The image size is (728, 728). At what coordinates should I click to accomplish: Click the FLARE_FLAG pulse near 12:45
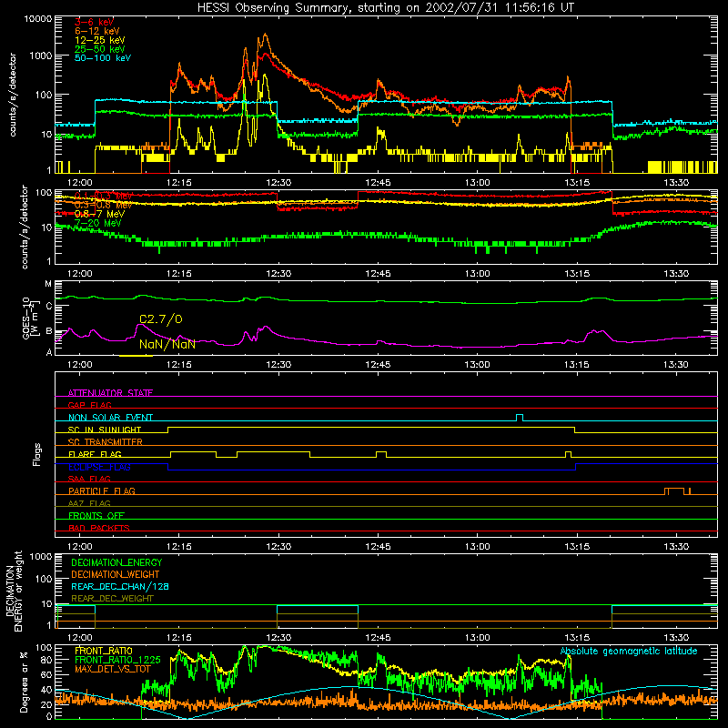(x=380, y=454)
